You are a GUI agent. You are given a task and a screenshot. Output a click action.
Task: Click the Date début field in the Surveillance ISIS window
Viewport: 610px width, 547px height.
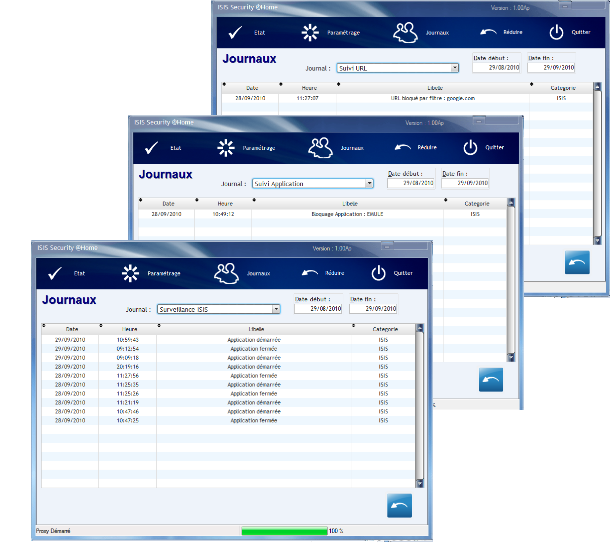click(318, 309)
